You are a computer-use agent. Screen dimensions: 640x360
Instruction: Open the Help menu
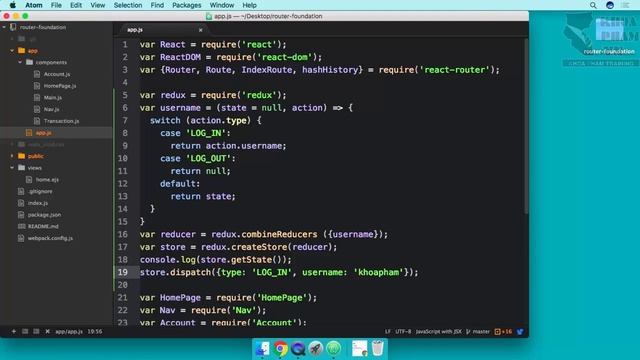(x=249, y=5)
